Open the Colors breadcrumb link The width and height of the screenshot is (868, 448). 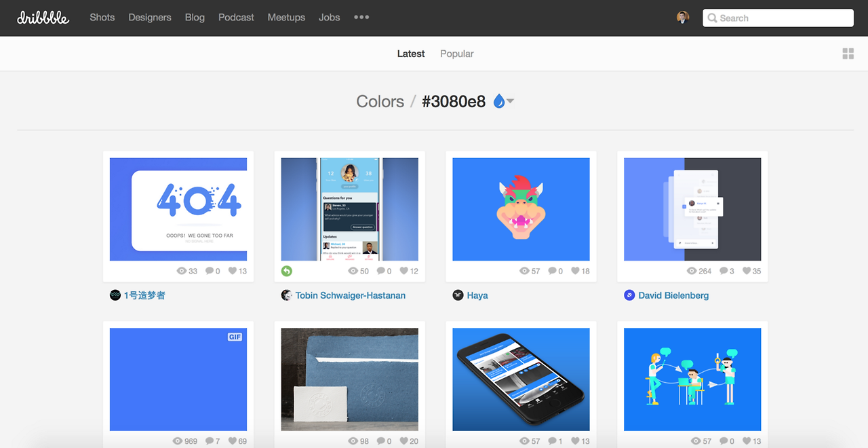pos(380,101)
